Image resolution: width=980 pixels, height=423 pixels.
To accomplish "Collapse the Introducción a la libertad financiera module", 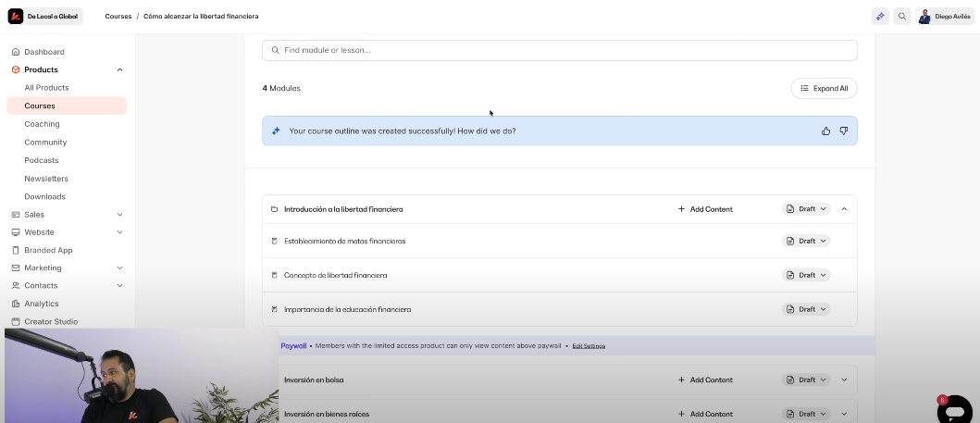I will click(844, 209).
